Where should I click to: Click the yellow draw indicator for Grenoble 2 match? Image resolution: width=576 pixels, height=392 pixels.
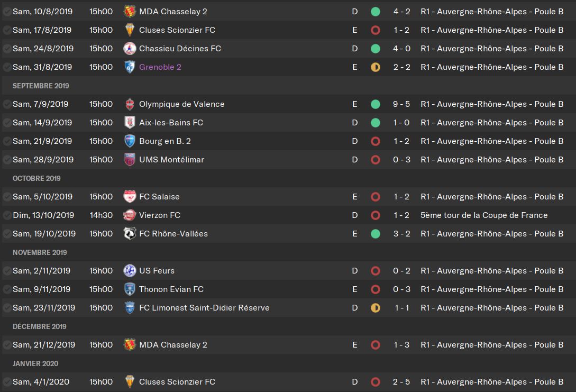[376, 67]
